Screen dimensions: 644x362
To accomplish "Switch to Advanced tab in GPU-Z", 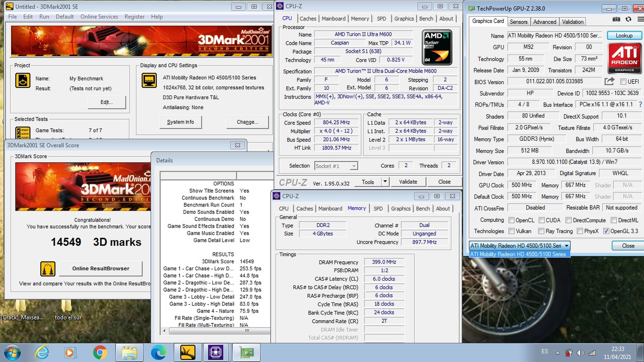I will point(544,22).
